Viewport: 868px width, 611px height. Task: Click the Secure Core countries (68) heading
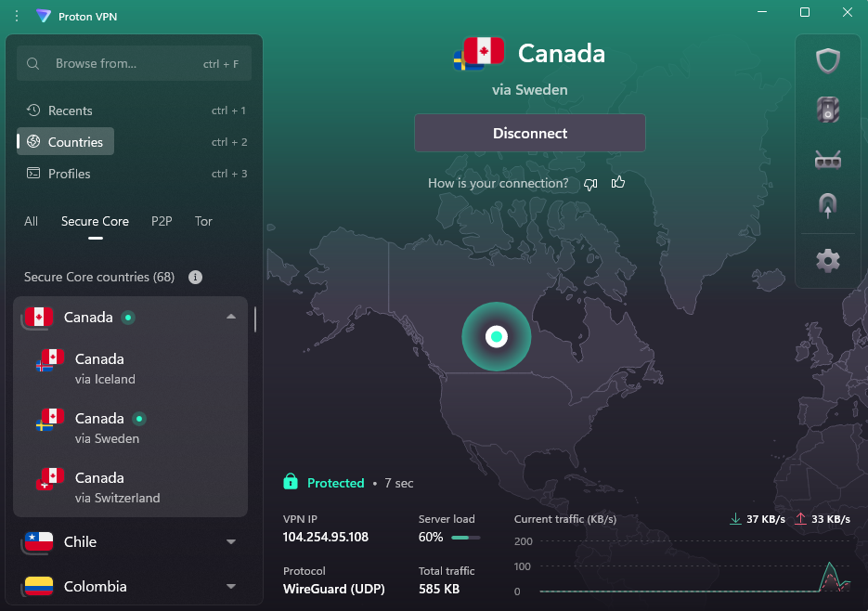[x=99, y=277]
